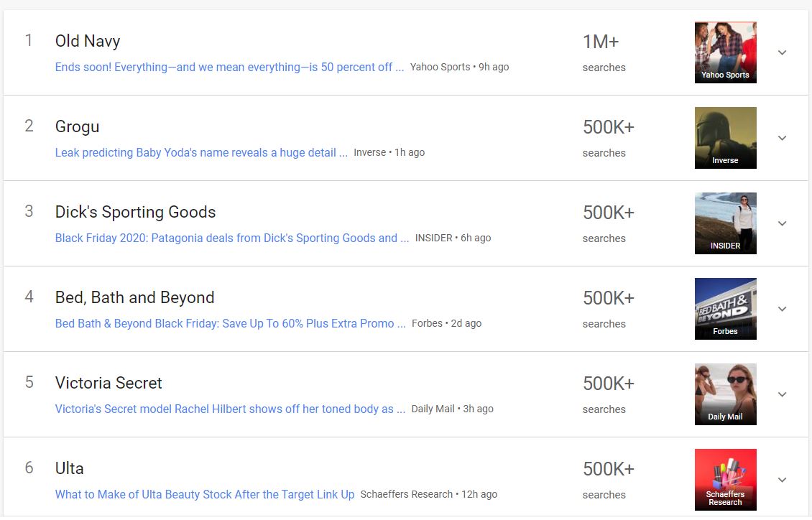Viewport: 812px width, 520px height.
Task: Open the Inverse Mandalorian thumbnail
Action: [725, 138]
